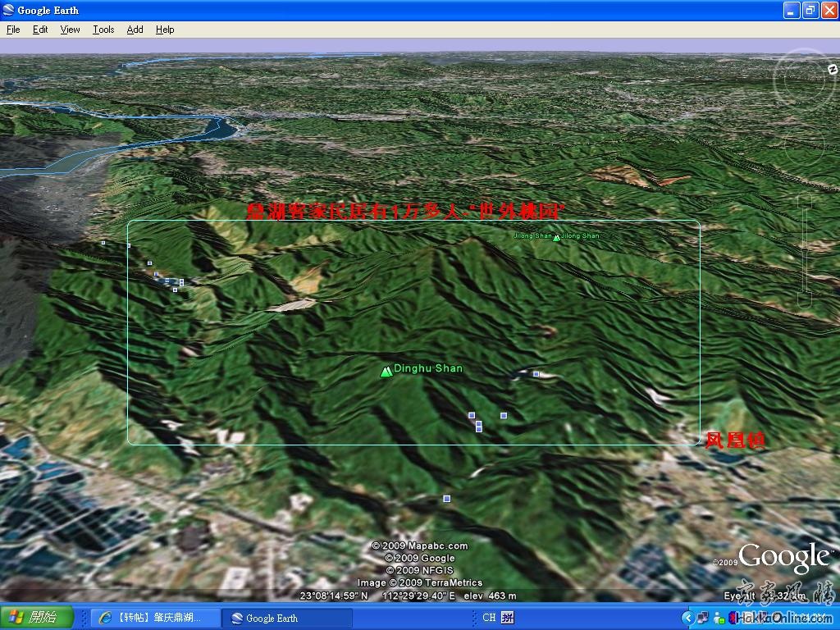Screen dimensions: 840x630
Task: Open the network connection tray icon
Action: pos(703,618)
